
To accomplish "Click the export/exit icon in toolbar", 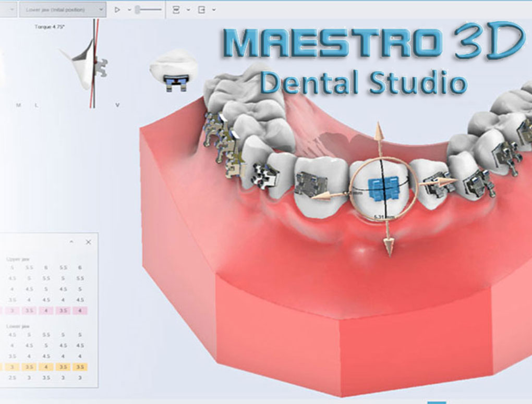I will [x=201, y=10].
